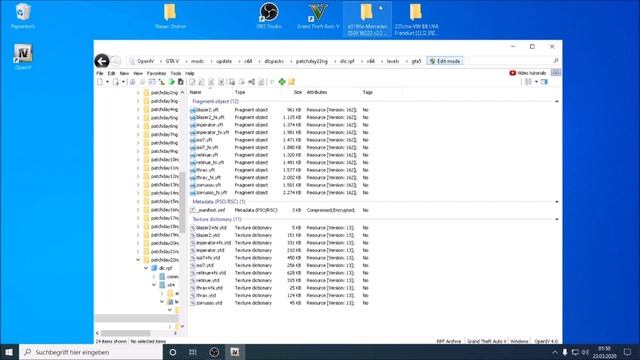Collapse the Texture dictionary group

[557, 219]
